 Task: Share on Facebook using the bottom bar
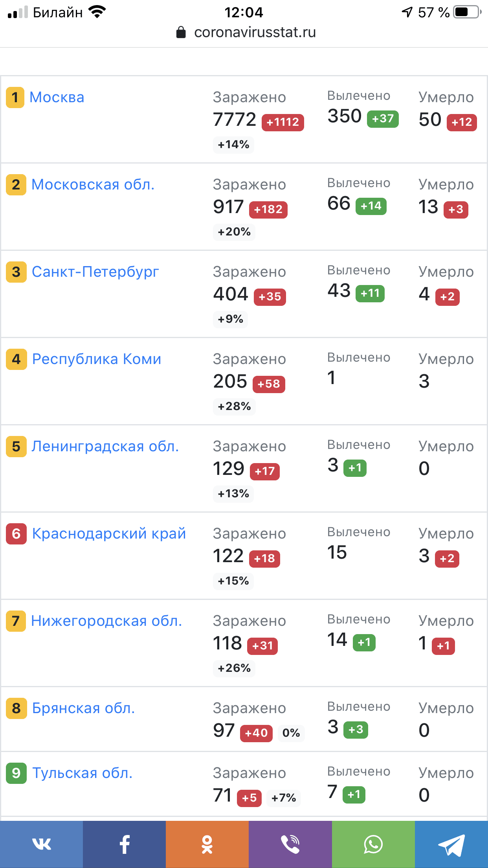pyautogui.click(x=124, y=844)
